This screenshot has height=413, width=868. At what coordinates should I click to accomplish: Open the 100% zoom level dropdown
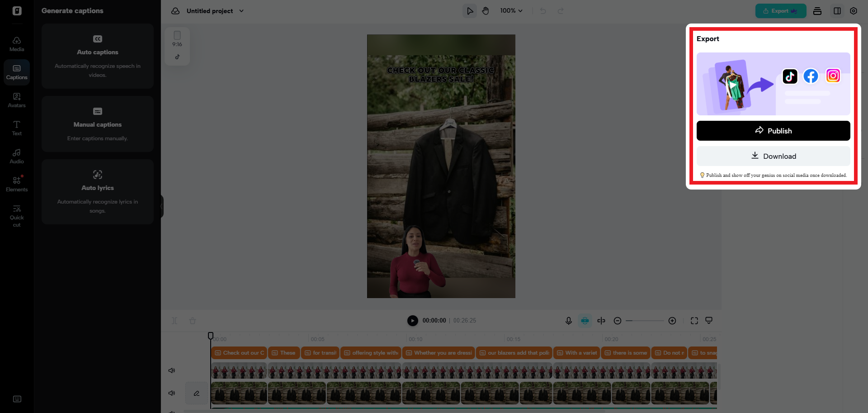[511, 10]
